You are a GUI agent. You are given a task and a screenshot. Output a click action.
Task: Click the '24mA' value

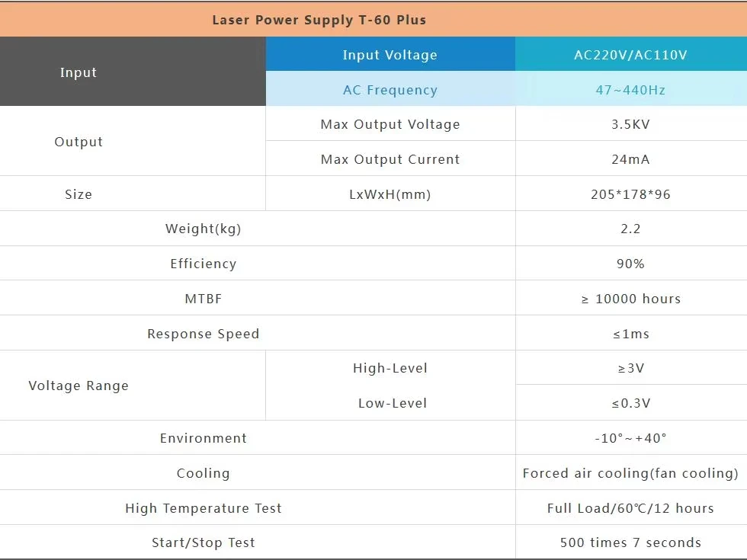(x=631, y=159)
